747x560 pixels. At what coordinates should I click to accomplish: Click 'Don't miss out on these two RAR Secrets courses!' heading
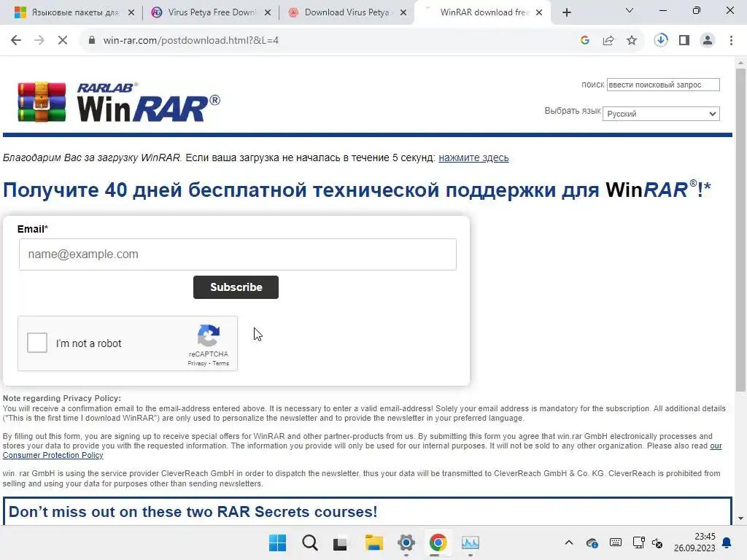[193, 512]
